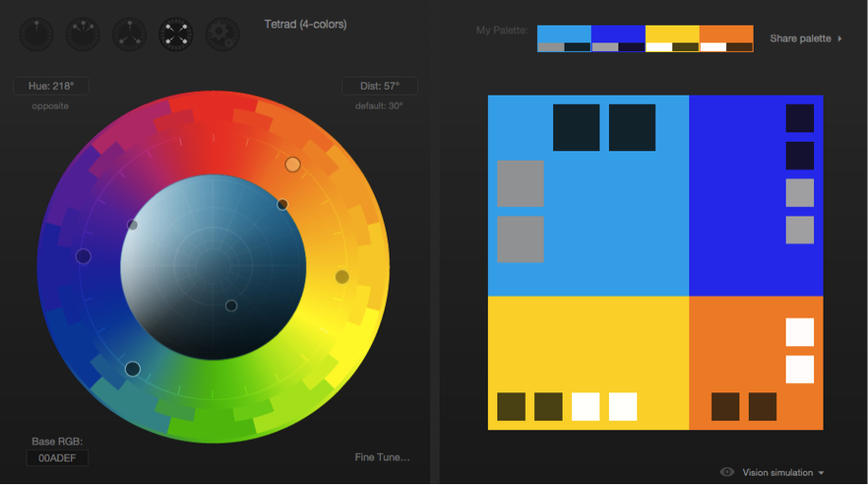Open Fine Tune... options
Screen dimensions: 868x485
(383, 458)
